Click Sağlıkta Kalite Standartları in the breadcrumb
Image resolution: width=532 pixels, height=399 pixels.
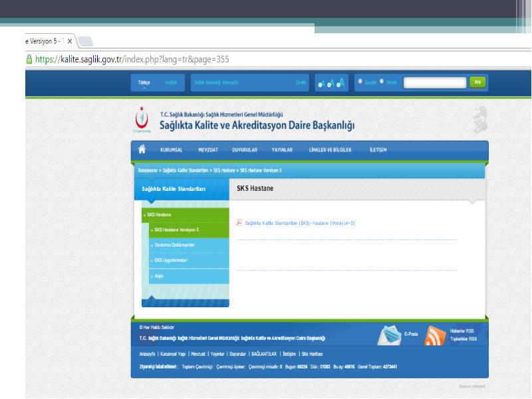click(x=186, y=170)
